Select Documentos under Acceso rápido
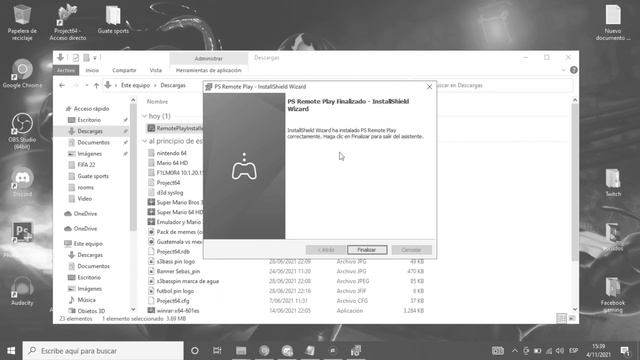The height and width of the screenshot is (360, 640). point(93,142)
